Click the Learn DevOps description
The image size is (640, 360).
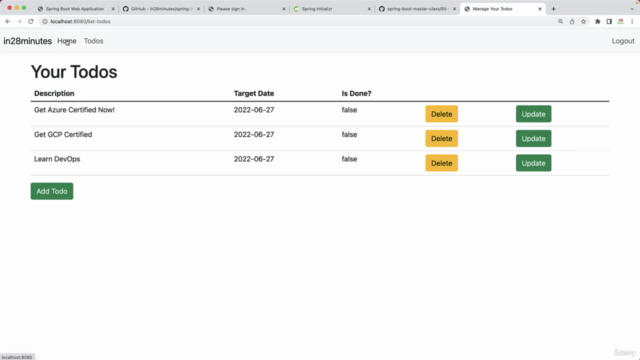[x=57, y=159]
